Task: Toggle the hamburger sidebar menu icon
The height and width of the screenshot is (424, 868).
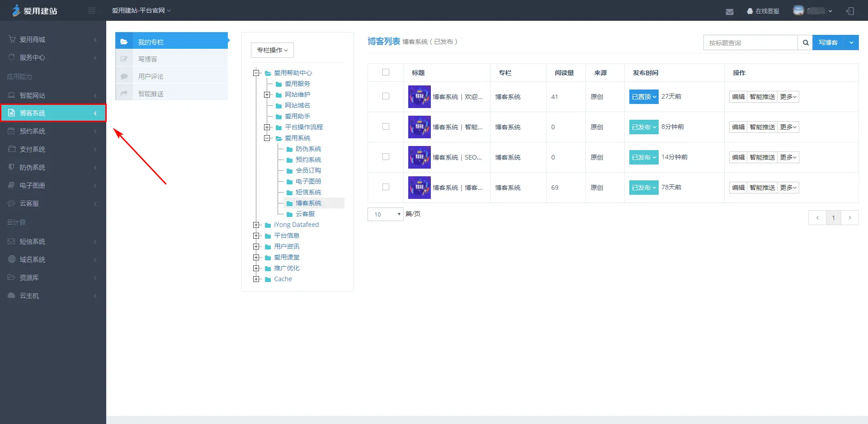Action: coord(92,11)
